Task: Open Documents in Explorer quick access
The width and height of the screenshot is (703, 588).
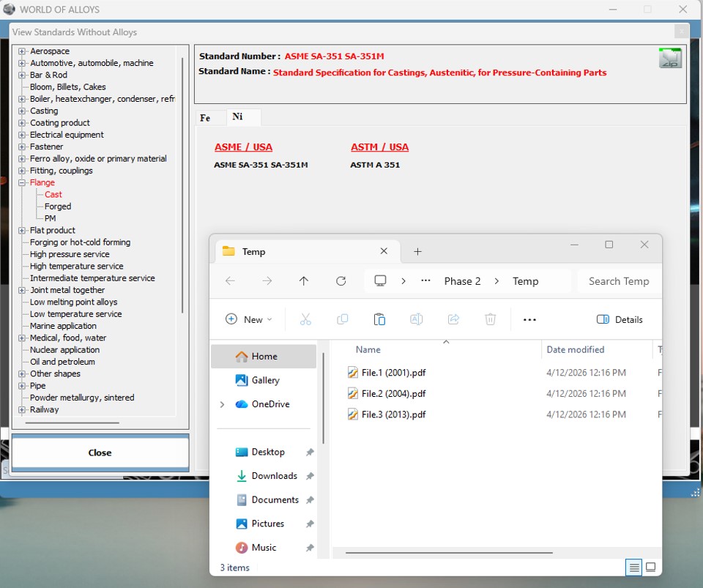Action: click(275, 499)
